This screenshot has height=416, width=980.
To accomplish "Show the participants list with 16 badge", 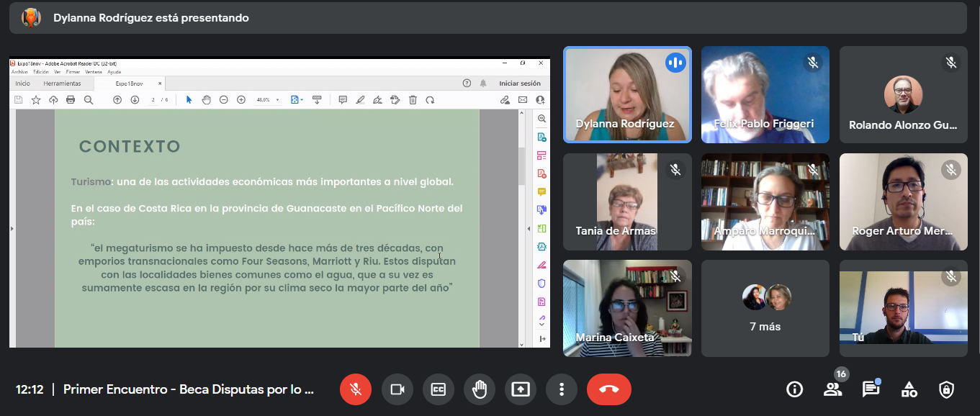I will (x=832, y=389).
